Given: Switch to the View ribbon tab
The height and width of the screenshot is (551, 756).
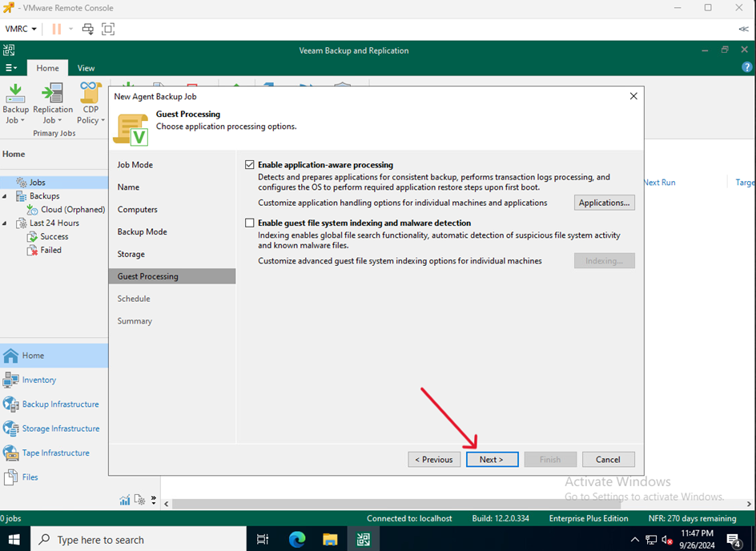Looking at the screenshot, I should (86, 68).
